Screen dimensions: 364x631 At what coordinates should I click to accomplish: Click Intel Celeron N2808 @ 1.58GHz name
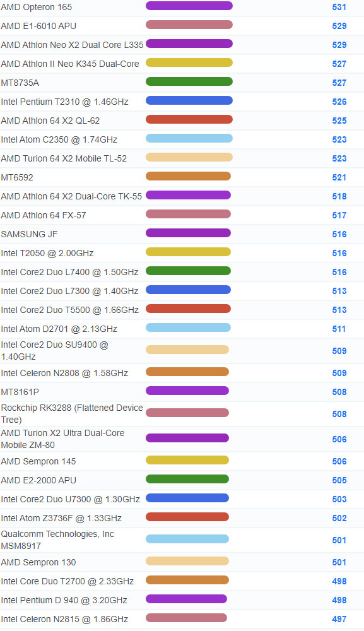click(65, 373)
